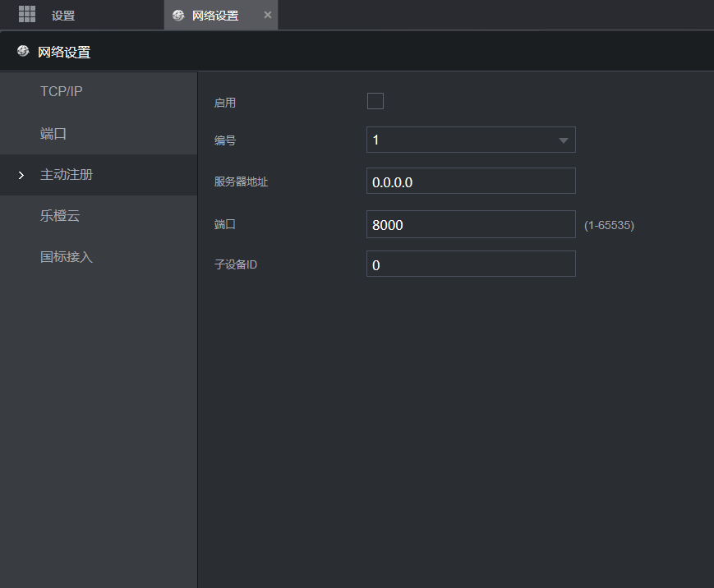Viewport: 714px width, 588px height.
Task: Switch to the 设置 tab
Action: click(x=62, y=16)
